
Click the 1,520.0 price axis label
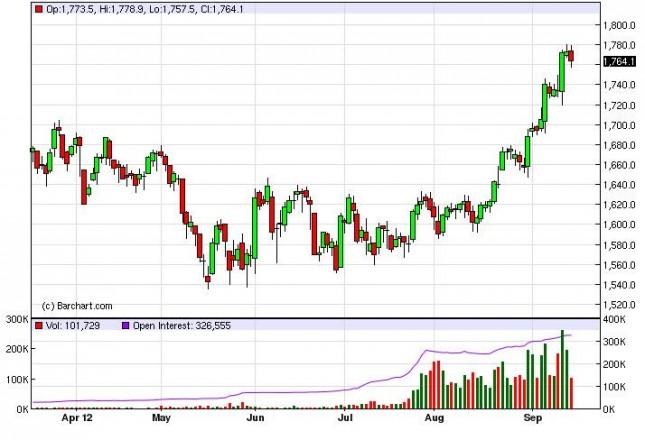[619, 305]
